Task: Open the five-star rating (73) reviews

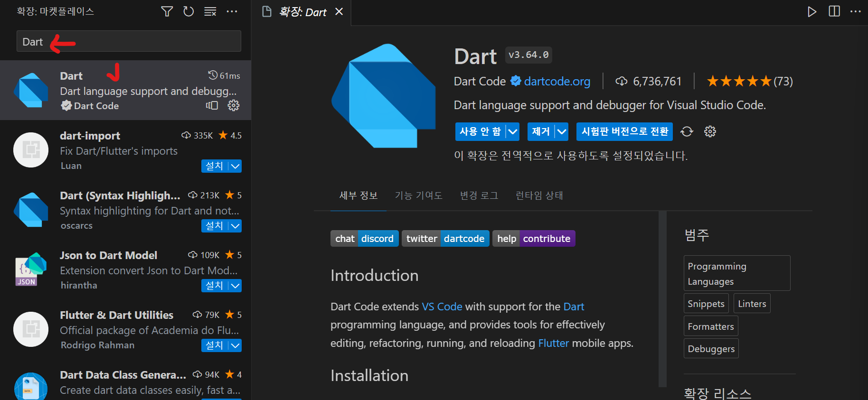Action: [x=750, y=82]
